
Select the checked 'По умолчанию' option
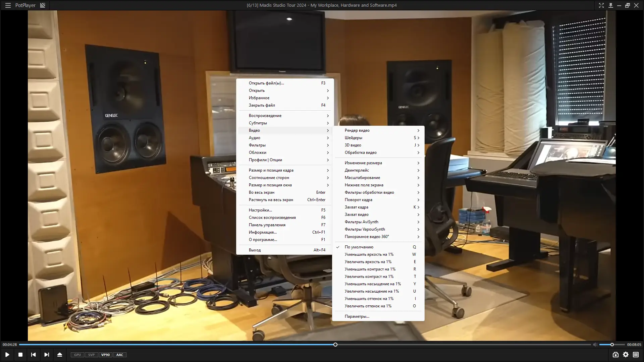(359, 247)
